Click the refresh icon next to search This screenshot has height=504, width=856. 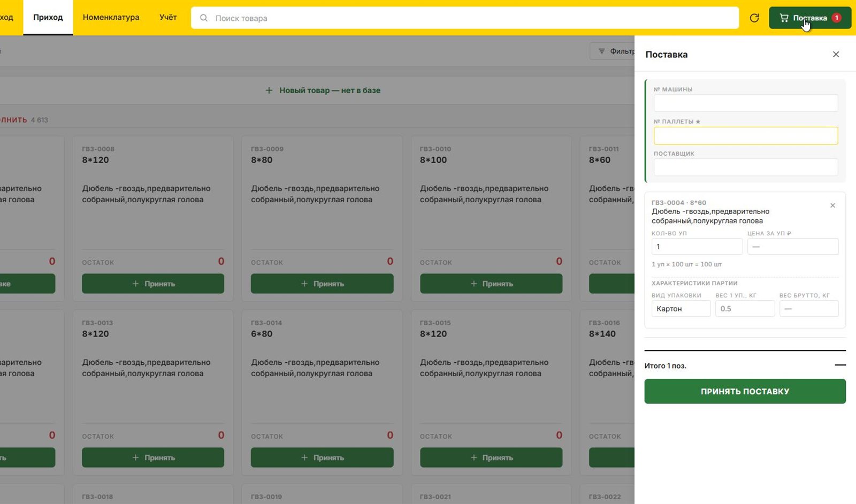754,18
